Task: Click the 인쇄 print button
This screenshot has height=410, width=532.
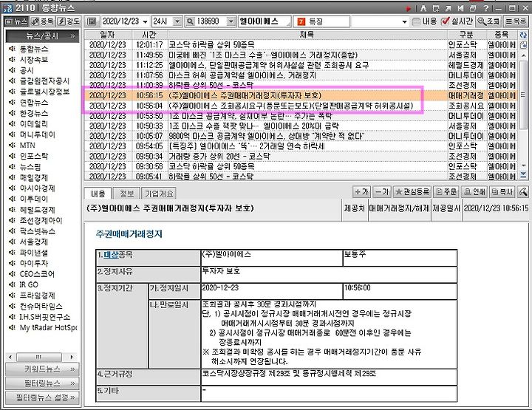Action: tap(474, 191)
